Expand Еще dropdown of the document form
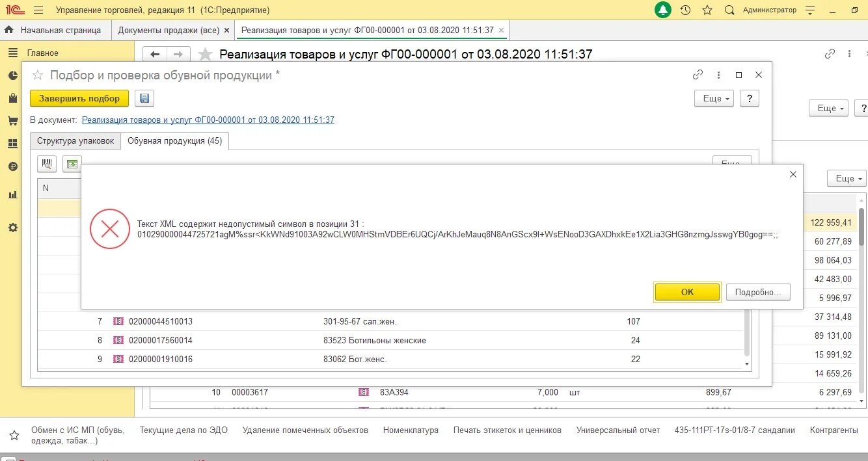Image resolution: width=868 pixels, height=461 pixels. point(828,108)
